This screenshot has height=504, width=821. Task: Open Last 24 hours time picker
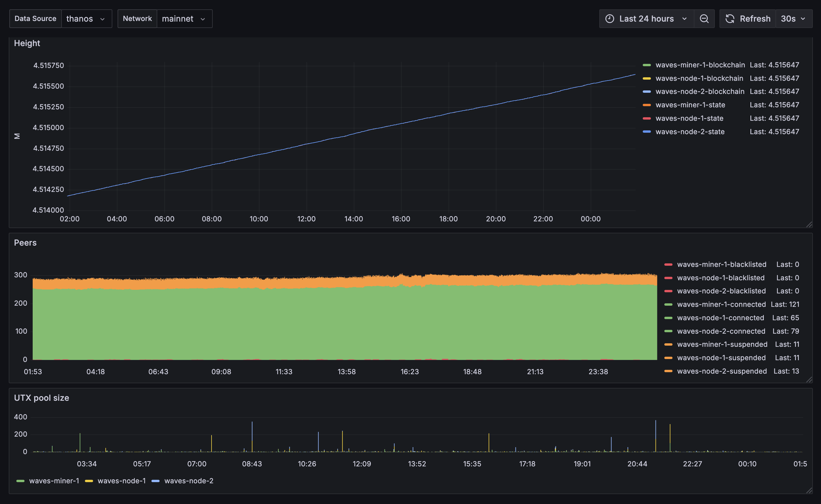tap(646, 19)
